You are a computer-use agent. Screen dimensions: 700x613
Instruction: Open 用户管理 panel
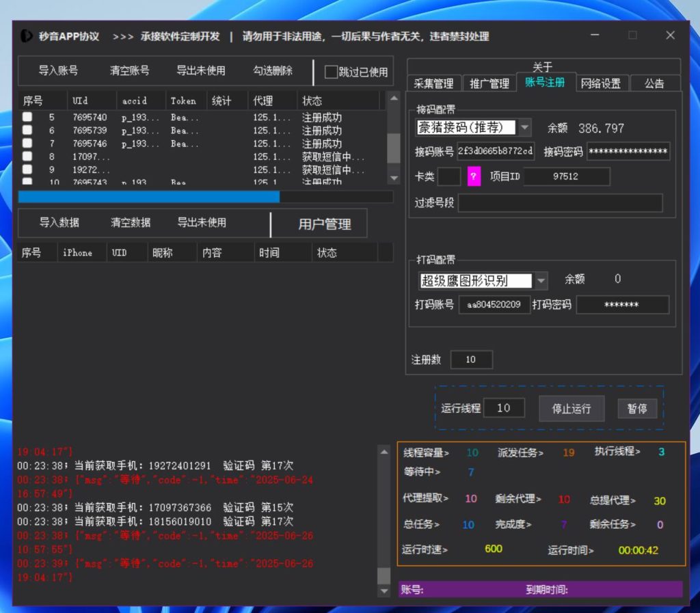[x=324, y=224]
